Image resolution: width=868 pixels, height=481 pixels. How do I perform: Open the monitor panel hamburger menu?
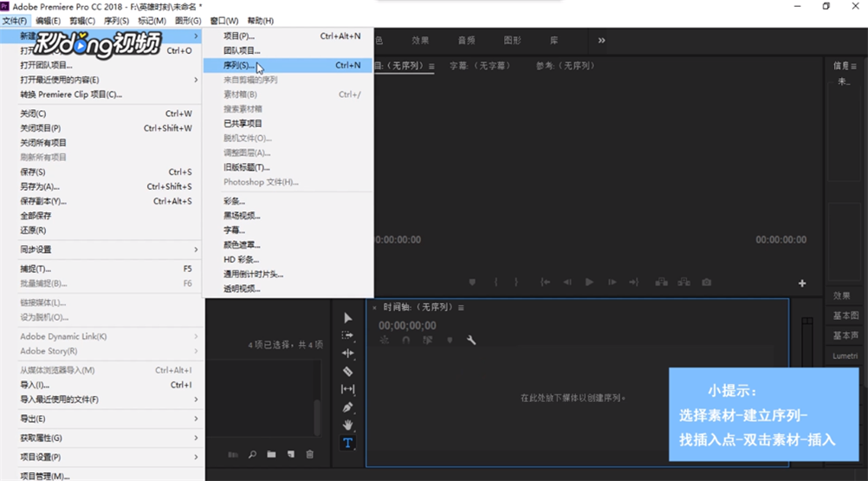coord(431,67)
